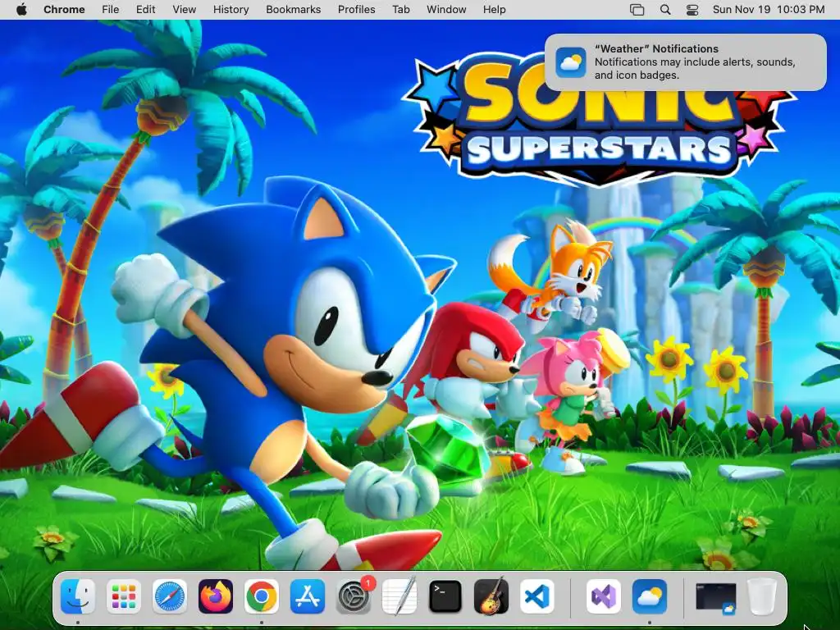Launch Terminal from the Dock
This screenshot has height=630, width=840.
[x=445, y=596]
